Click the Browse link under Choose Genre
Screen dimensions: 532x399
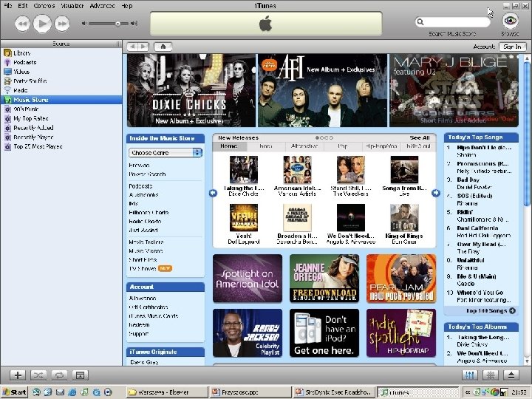coord(139,166)
